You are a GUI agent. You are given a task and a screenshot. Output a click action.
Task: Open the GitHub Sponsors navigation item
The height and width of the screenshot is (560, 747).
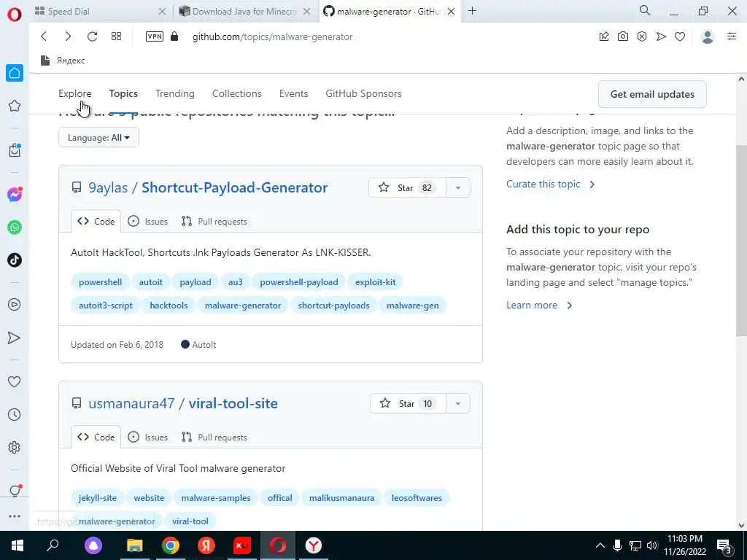pyautogui.click(x=363, y=94)
